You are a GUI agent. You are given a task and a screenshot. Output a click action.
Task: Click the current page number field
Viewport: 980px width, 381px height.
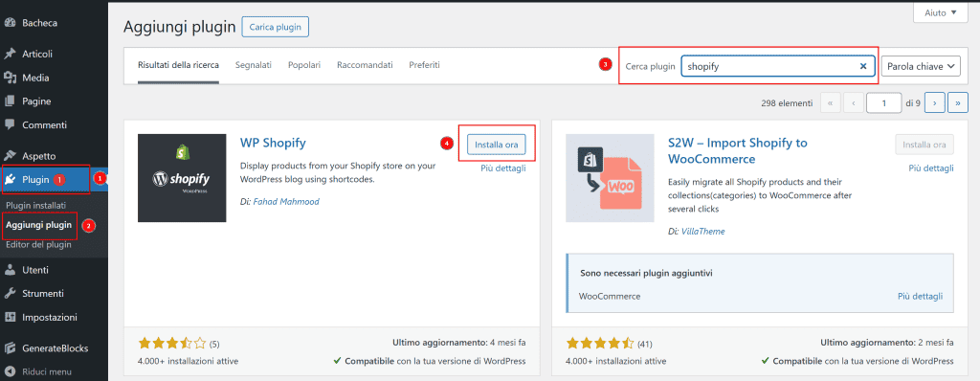tap(883, 103)
